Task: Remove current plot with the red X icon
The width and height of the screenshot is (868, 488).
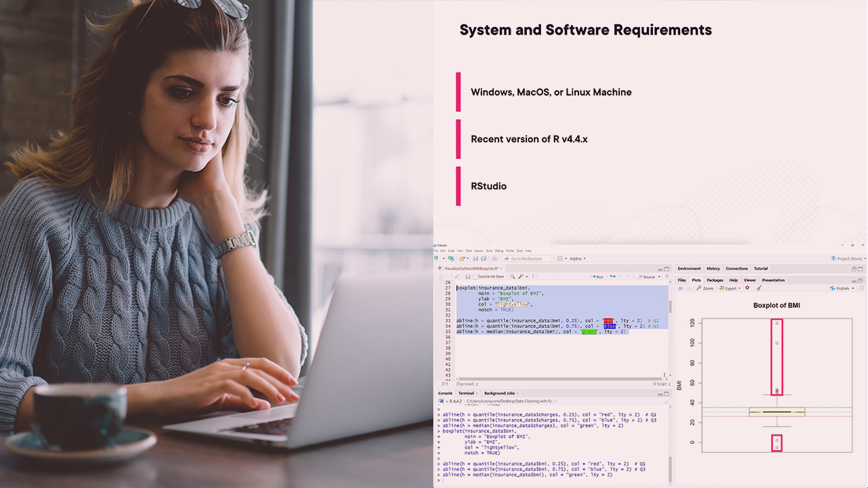Action: coord(748,288)
